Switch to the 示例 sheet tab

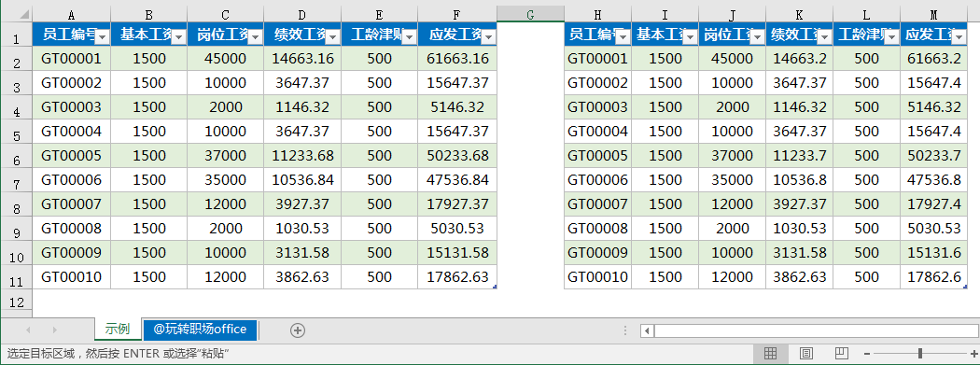pyautogui.click(x=118, y=330)
